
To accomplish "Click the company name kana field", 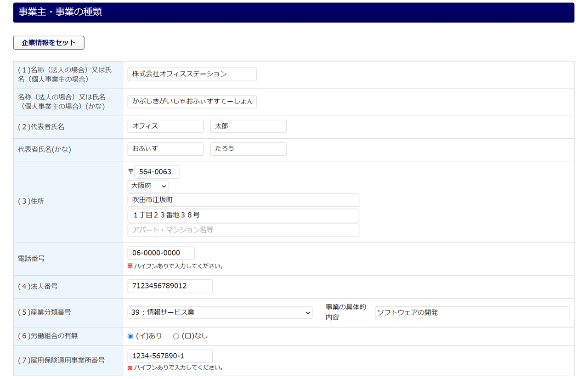I will click(x=192, y=102).
